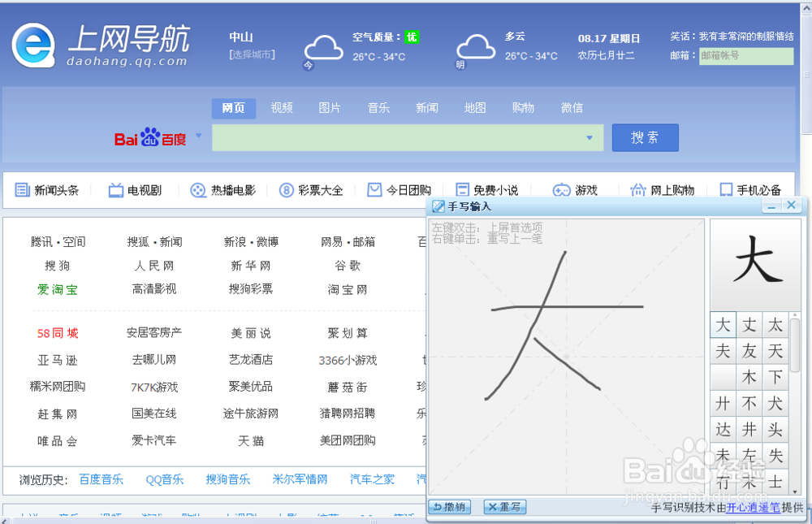Close the 手写输入 handwriting window
This screenshot has height=524, width=812.
[x=791, y=206]
